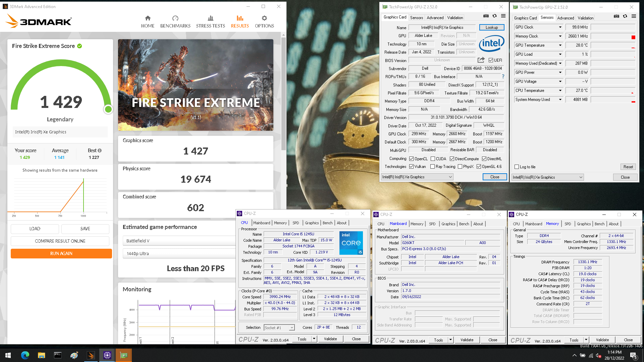Click the Best score info icon

100,150
